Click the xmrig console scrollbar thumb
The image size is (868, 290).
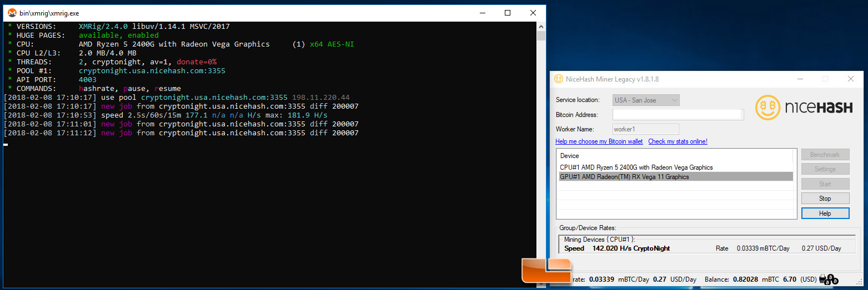tap(541, 36)
